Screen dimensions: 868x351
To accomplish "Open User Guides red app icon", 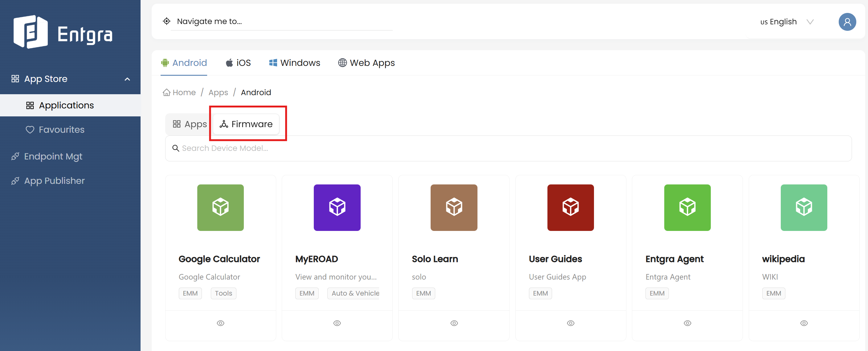I will click(x=571, y=207).
